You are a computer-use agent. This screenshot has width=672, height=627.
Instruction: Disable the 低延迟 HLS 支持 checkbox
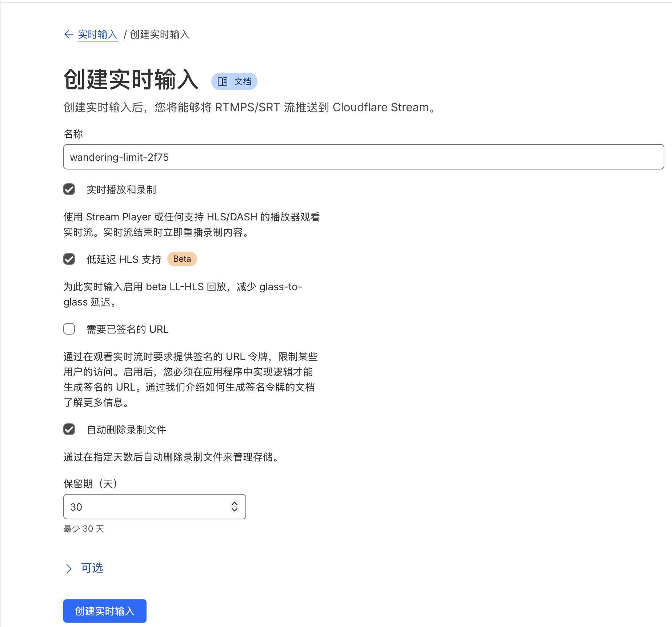tap(69, 259)
